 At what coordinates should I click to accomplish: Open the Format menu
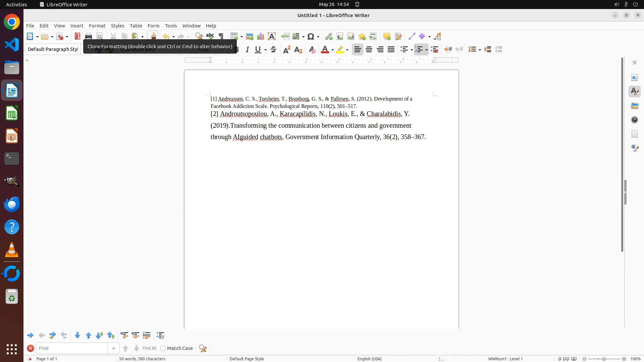pos(97,26)
